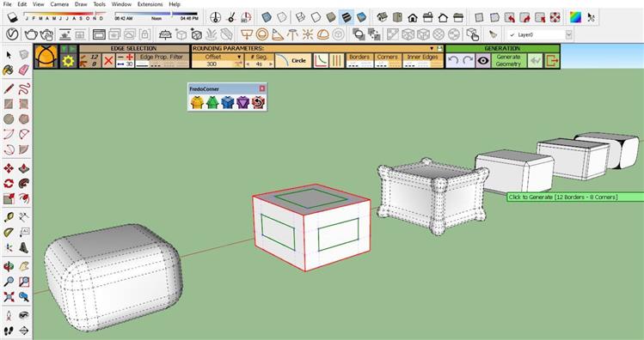The height and width of the screenshot is (340, 644).
Task: Toggle X-ray face style
Action: pos(267,17)
